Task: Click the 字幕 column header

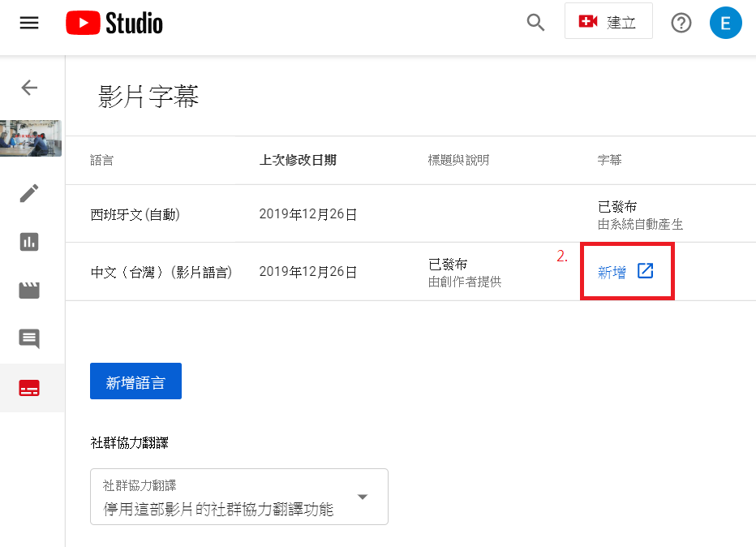Action: (609, 160)
